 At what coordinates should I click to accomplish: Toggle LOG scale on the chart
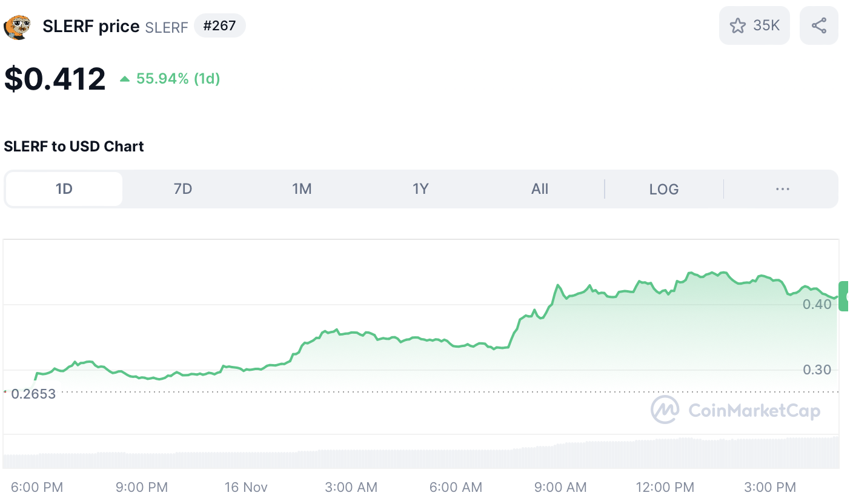664,189
